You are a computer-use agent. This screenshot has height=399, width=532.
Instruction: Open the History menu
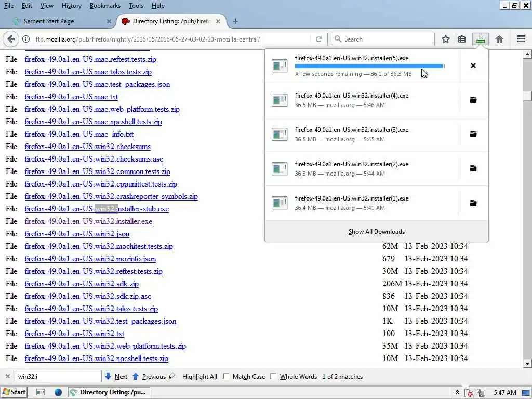[72, 6]
